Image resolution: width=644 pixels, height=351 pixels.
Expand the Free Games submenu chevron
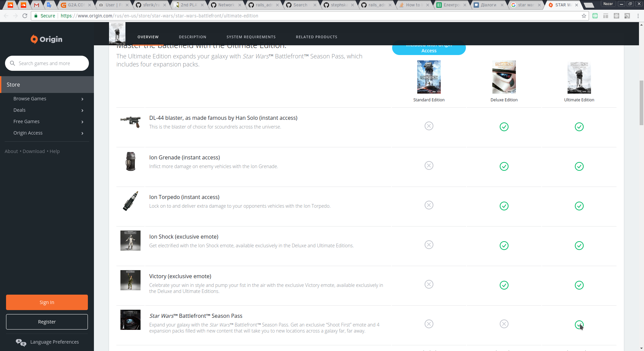(x=82, y=122)
